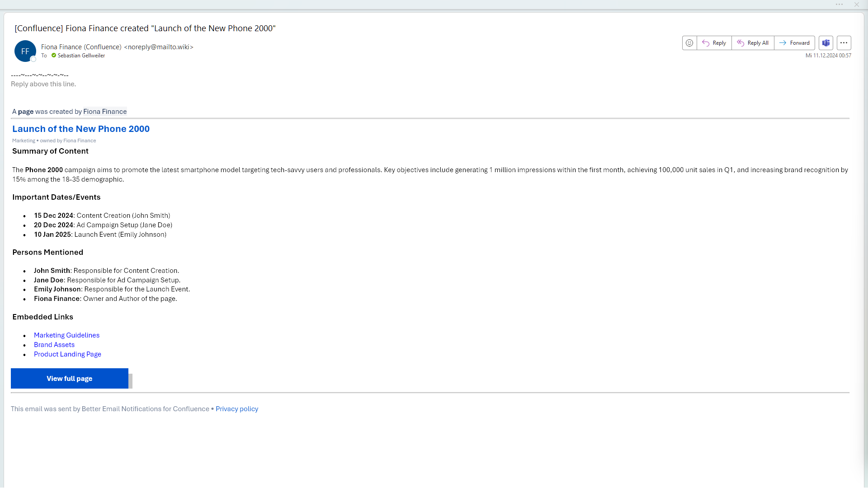
Task: Reply to the Confluence email
Action: pos(714,43)
